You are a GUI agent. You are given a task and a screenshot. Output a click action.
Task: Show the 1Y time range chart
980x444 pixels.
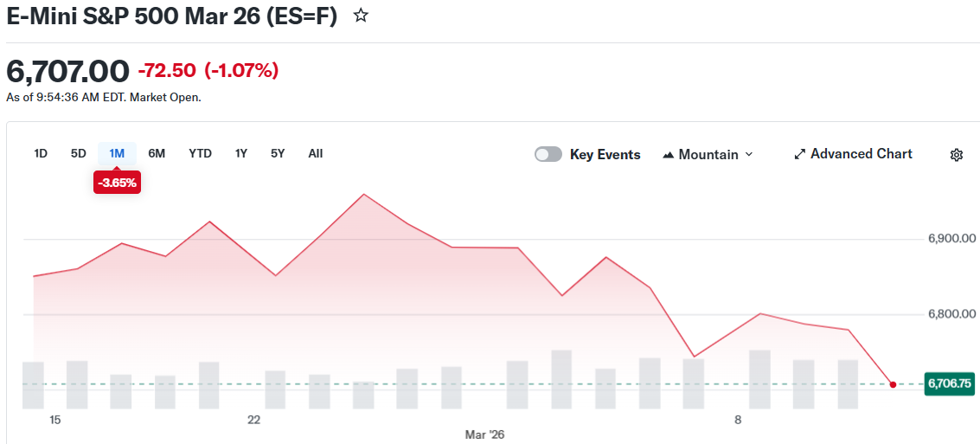tap(241, 153)
